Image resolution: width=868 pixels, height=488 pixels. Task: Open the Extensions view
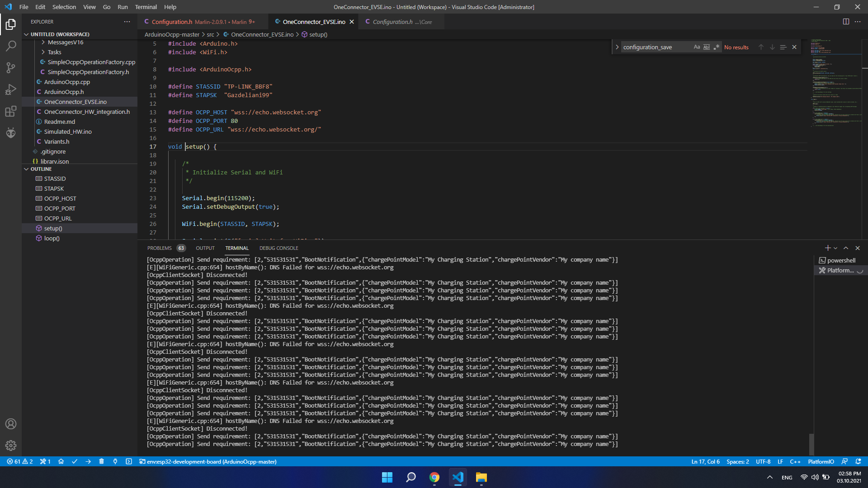point(11,111)
